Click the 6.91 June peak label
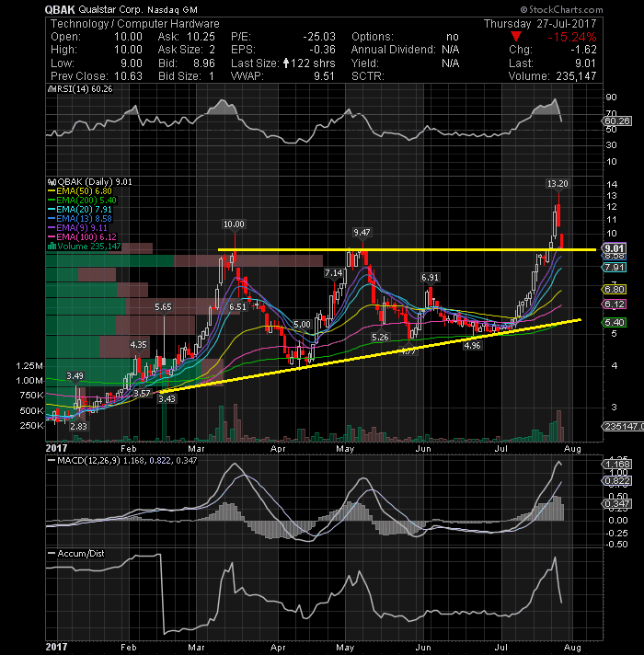The height and width of the screenshot is (655, 644). click(x=430, y=278)
